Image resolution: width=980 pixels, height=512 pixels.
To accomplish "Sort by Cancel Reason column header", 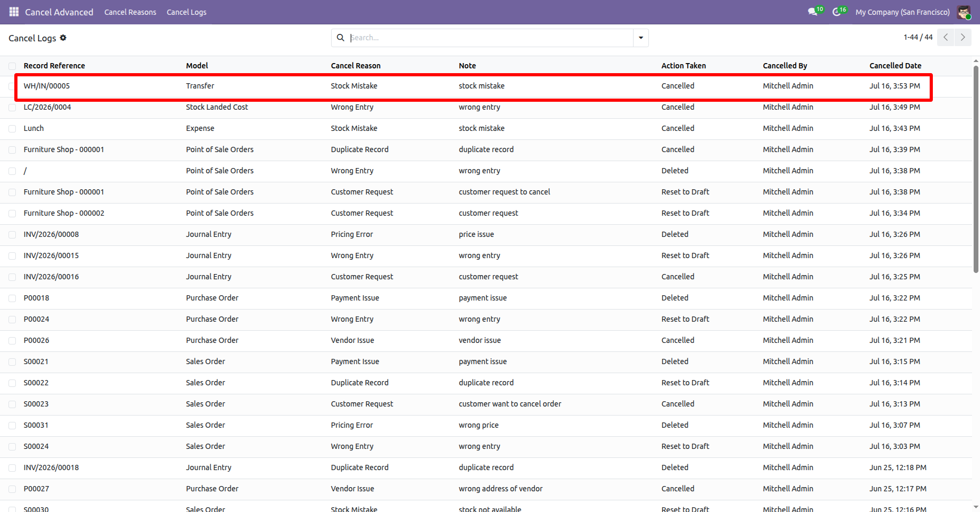I will click(x=355, y=66).
